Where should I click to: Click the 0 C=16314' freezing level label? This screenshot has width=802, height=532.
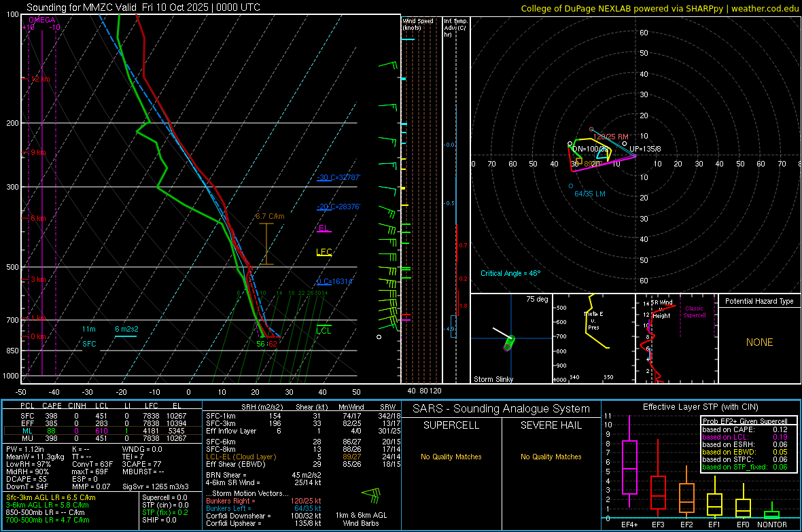click(334, 281)
